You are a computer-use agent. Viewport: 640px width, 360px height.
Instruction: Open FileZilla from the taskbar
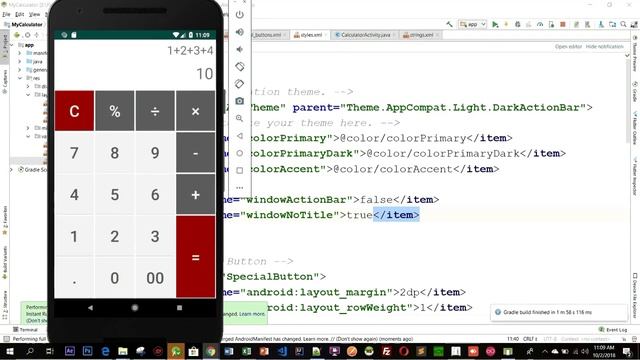coord(386,351)
